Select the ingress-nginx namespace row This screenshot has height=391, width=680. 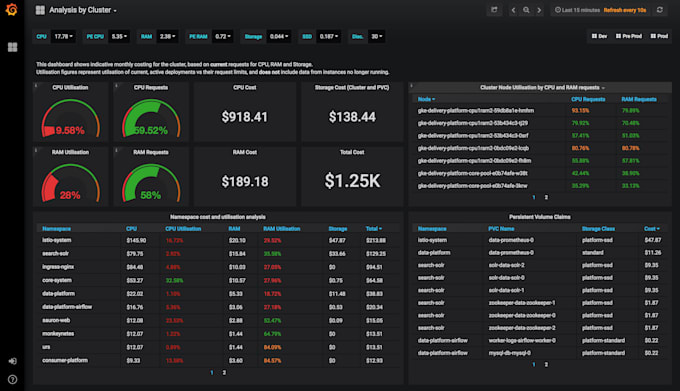(x=218, y=267)
